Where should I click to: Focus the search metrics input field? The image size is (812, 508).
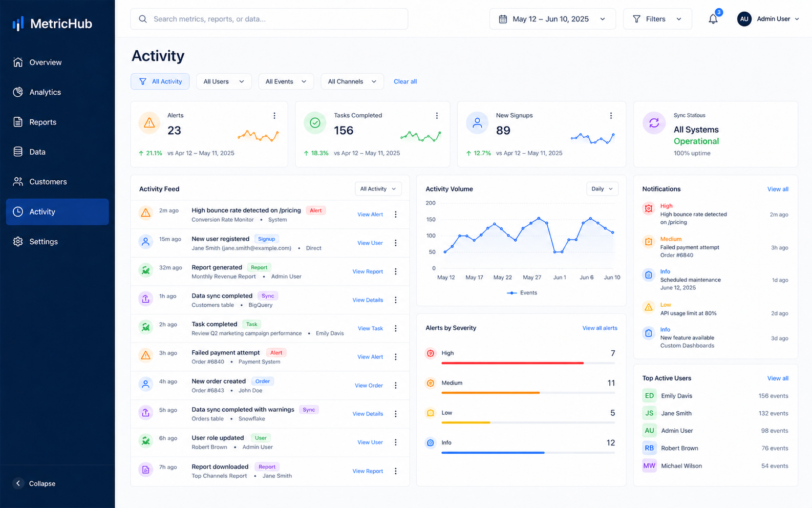[x=269, y=19]
